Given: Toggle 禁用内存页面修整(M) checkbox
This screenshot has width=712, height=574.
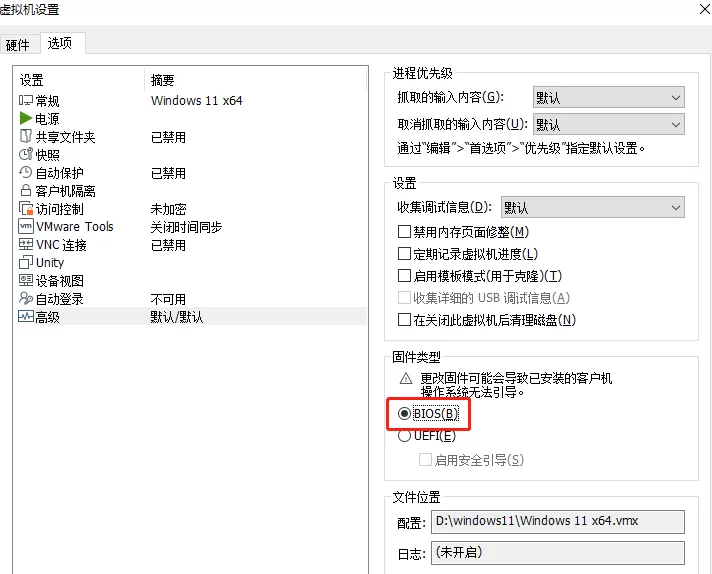Looking at the screenshot, I should pos(404,232).
